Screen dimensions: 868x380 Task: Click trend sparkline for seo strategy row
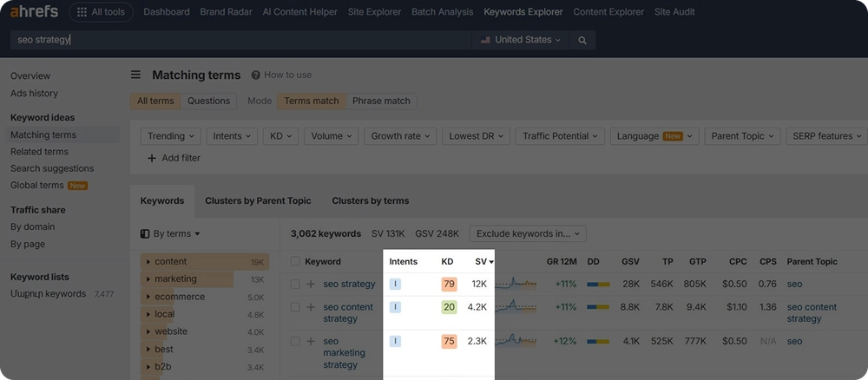pos(516,284)
